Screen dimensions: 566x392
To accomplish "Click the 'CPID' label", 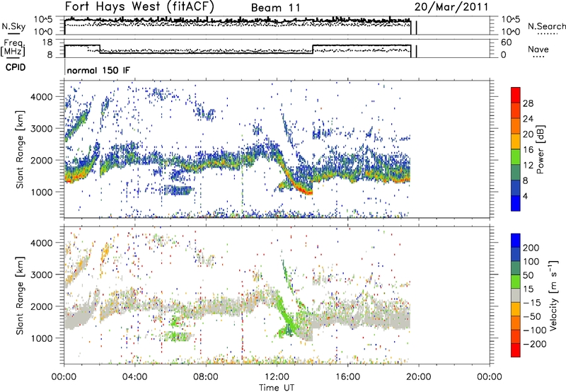I will coord(16,67).
